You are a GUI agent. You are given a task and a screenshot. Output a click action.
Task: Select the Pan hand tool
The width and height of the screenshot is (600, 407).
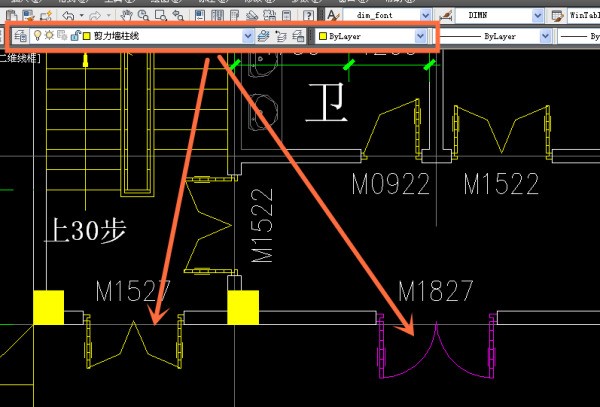pos(124,16)
